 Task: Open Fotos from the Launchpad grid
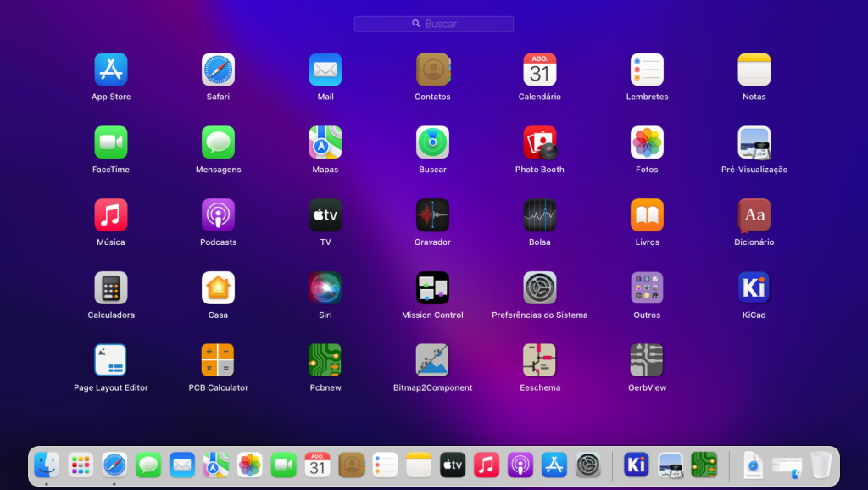[x=647, y=142]
